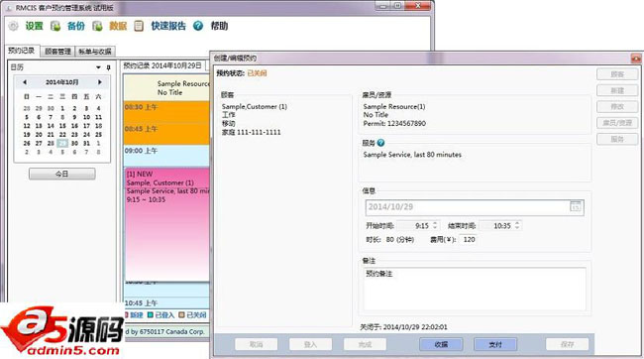Click the 登入 button at dialog bottom

point(310,344)
